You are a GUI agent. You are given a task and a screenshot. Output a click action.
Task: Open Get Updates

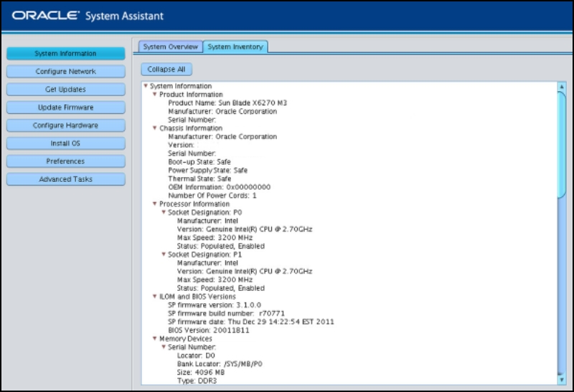point(65,90)
